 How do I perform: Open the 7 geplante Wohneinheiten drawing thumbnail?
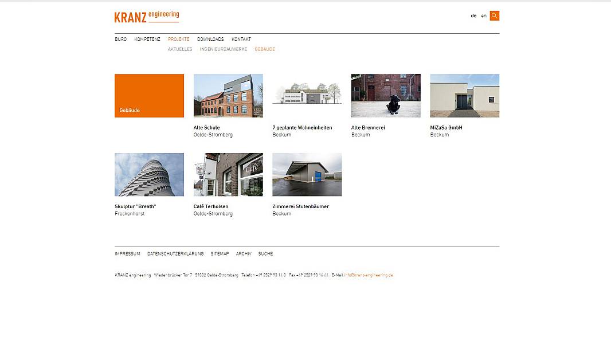(307, 96)
